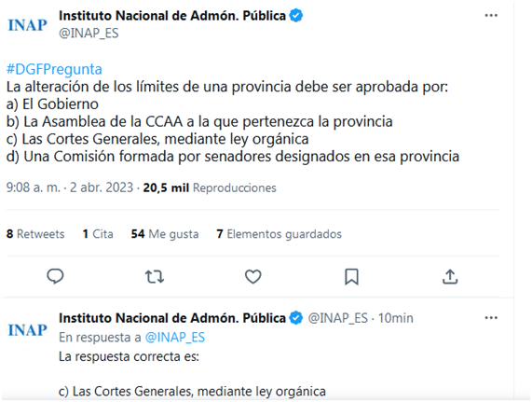Open the @INAP_ES mention in the reply
The width and height of the screenshot is (532, 402).
[x=175, y=338]
